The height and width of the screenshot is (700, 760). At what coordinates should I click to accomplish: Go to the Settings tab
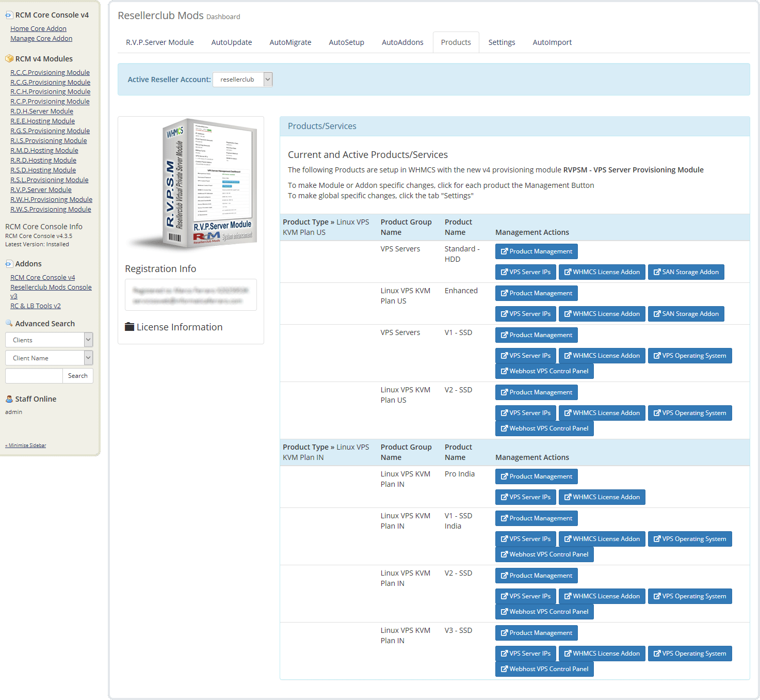502,42
